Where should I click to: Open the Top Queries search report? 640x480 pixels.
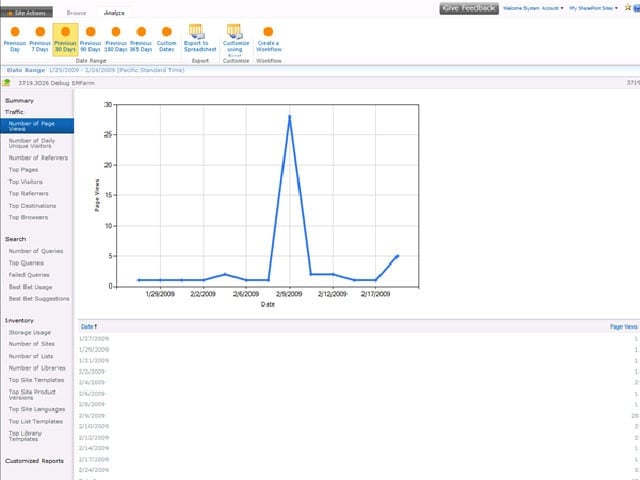[x=26, y=263]
